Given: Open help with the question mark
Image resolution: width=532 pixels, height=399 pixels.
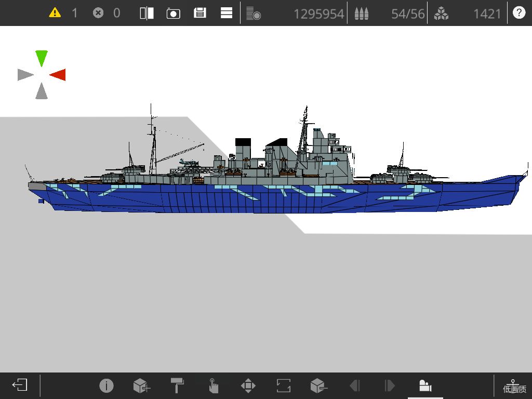Looking at the screenshot, I should click(519, 13).
